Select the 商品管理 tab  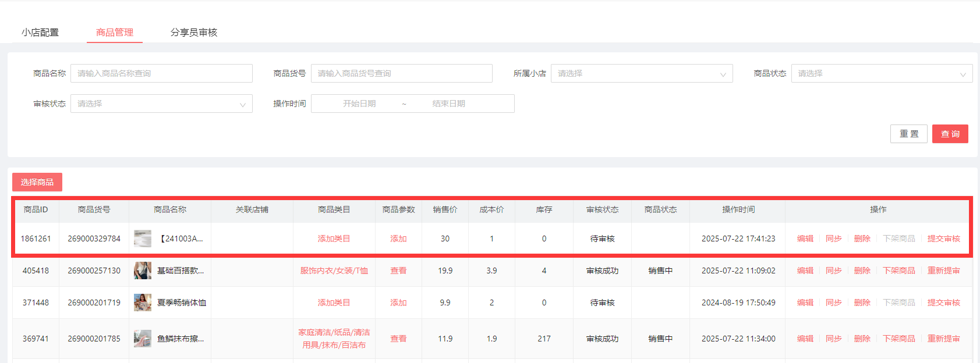point(115,33)
